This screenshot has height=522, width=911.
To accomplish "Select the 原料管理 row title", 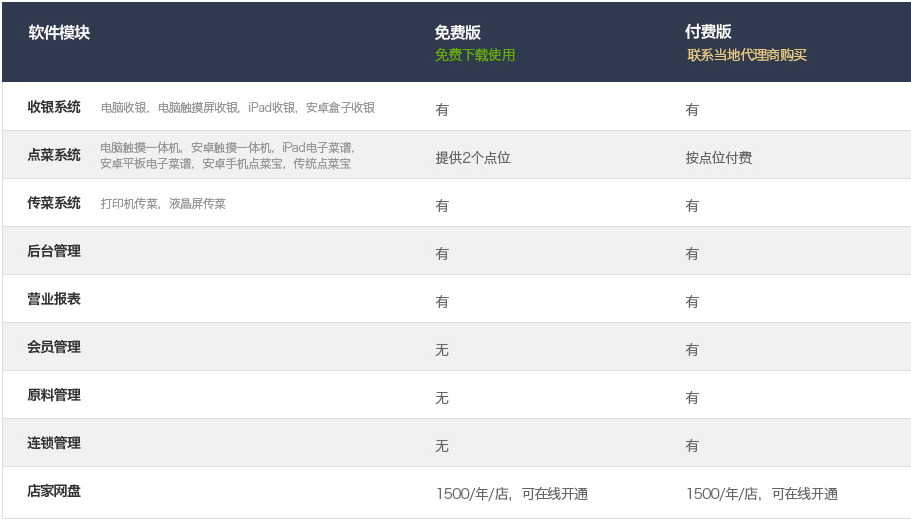I will click(x=53, y=395).
